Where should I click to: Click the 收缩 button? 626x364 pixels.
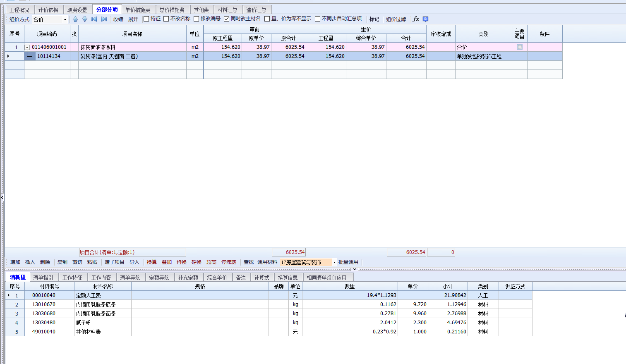(x=118, y=19)
